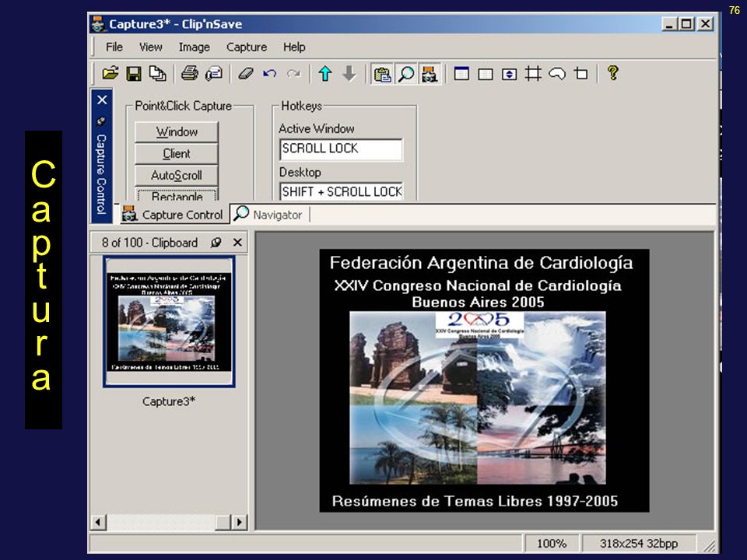The image size is (747, 560).
Task: Print using the printer toolbar icon
Action: click(x=190, y=73)
